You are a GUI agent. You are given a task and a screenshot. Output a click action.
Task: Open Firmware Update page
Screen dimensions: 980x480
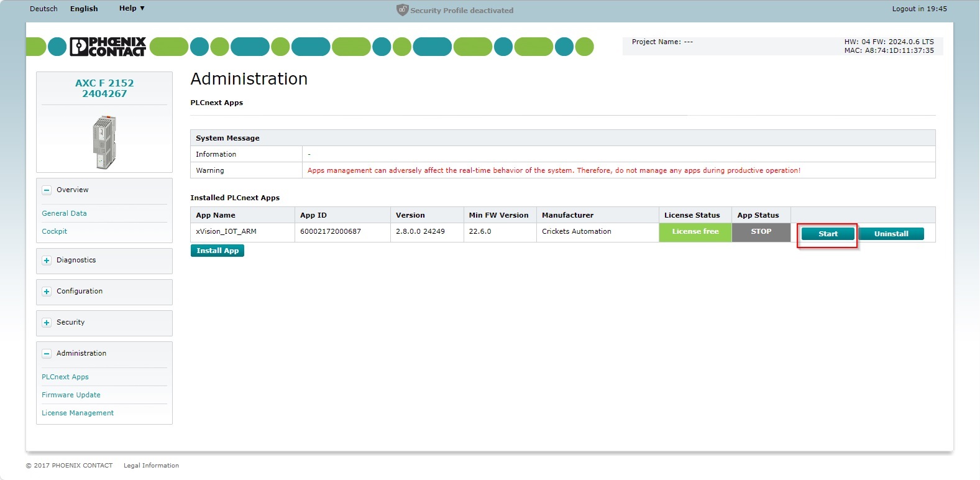click(x=71, y=395)
